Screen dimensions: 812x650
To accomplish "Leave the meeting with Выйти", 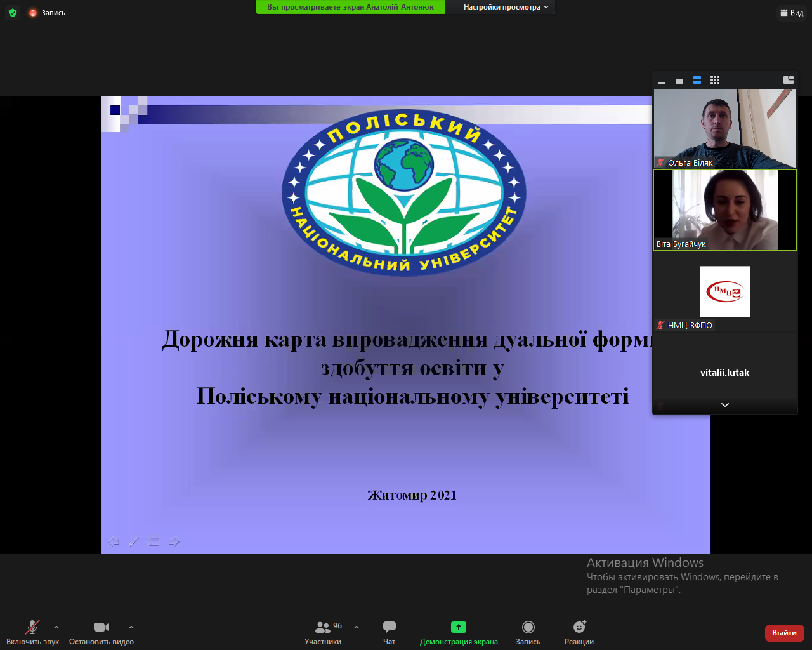I will coord(784,633).
